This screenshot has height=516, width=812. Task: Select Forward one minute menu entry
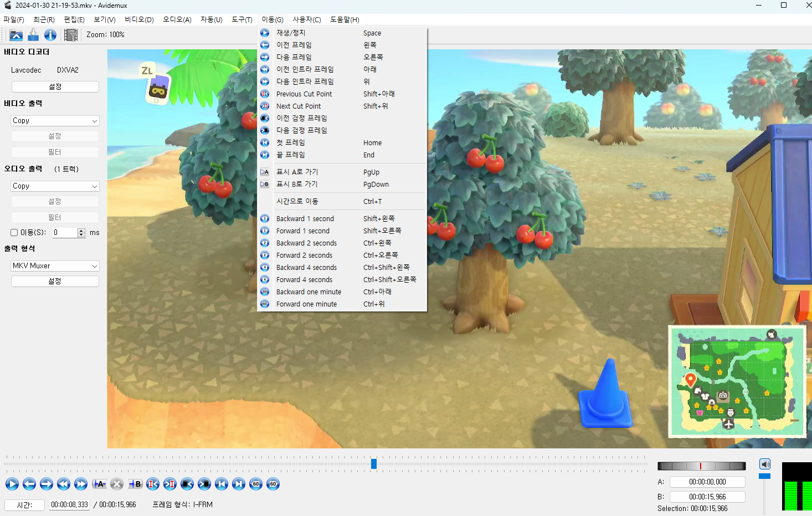coord(342,304)
